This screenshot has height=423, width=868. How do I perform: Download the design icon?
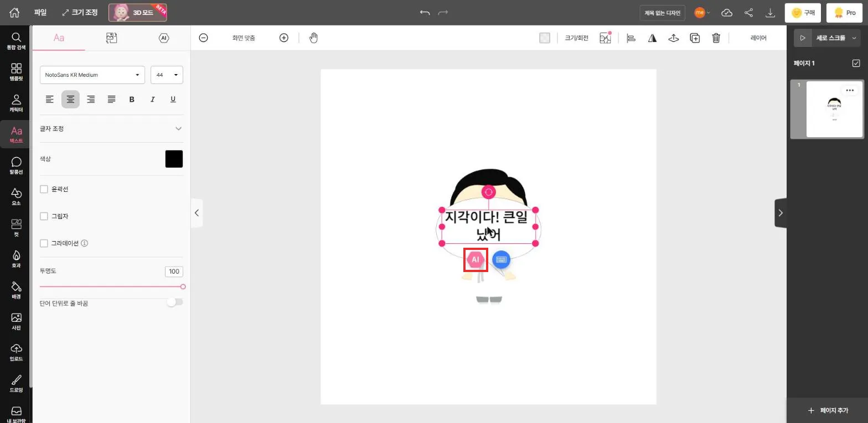coord(770,12)
